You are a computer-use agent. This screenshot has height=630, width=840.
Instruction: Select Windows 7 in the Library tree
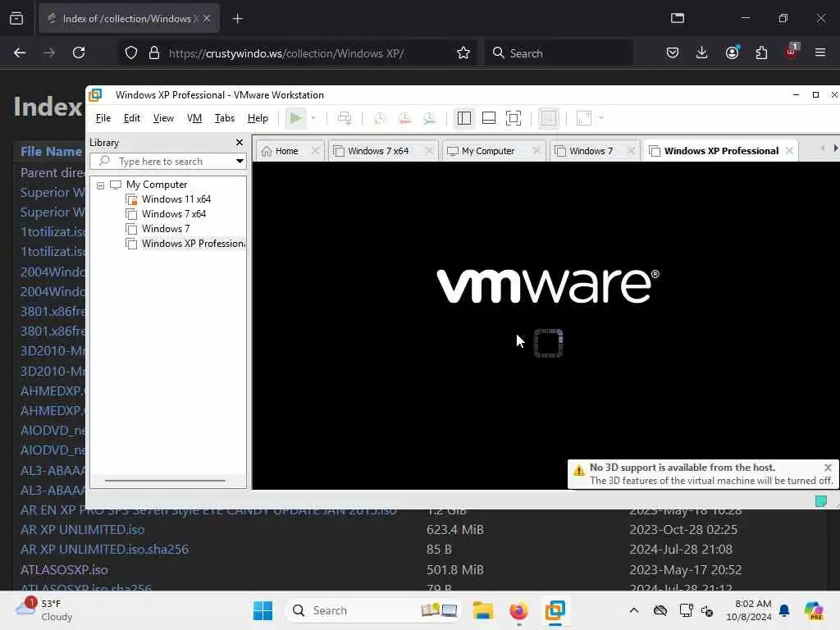[166, 229]
